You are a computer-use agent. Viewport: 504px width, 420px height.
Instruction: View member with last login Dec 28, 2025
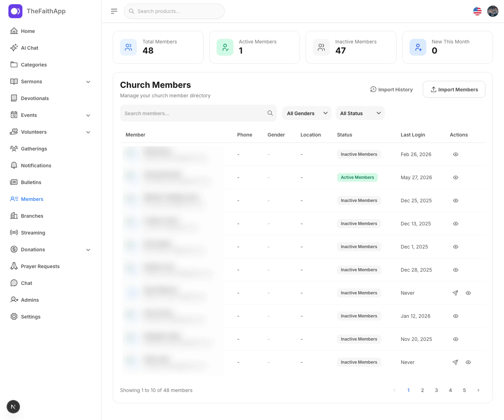click(x=456, y=270)
